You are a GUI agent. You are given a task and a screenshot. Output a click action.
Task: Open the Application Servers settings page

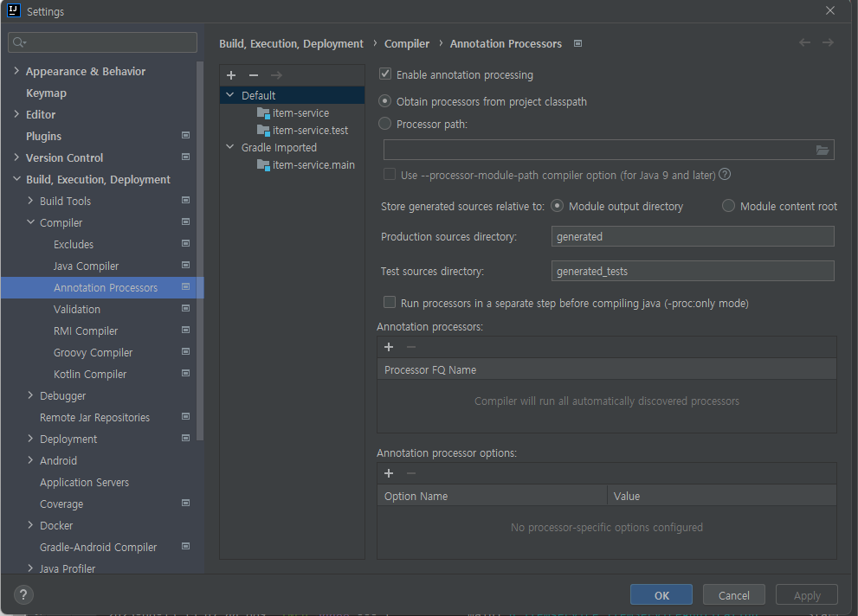click(x=84, y=483)
